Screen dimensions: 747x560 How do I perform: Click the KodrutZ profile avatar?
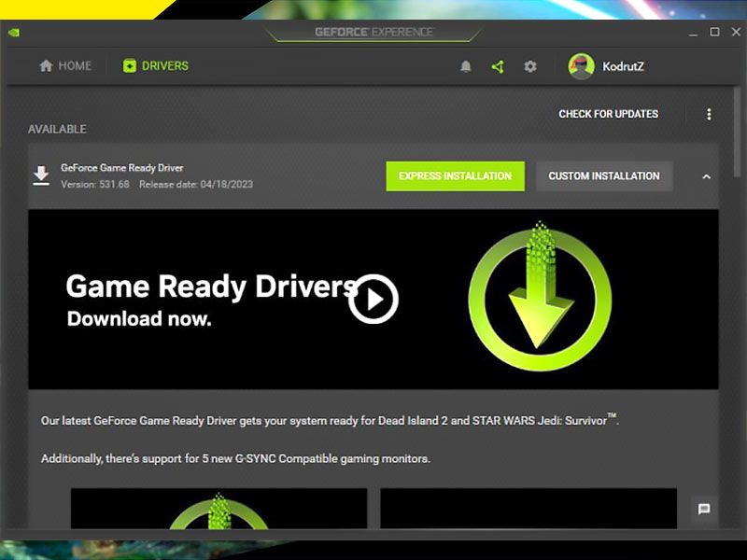(x=581, y=66)
